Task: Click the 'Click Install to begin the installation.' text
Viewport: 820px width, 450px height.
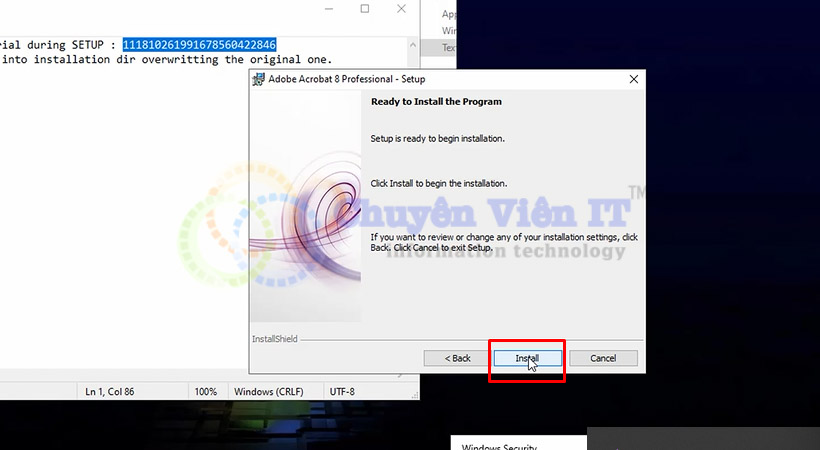Action: (x=439, y=184)
